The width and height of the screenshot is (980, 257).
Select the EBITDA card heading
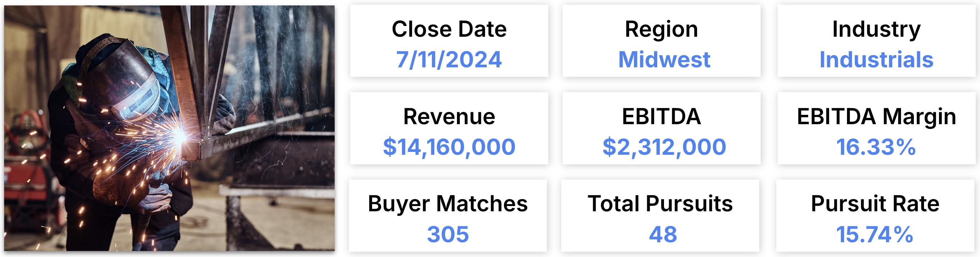point(661,117)
